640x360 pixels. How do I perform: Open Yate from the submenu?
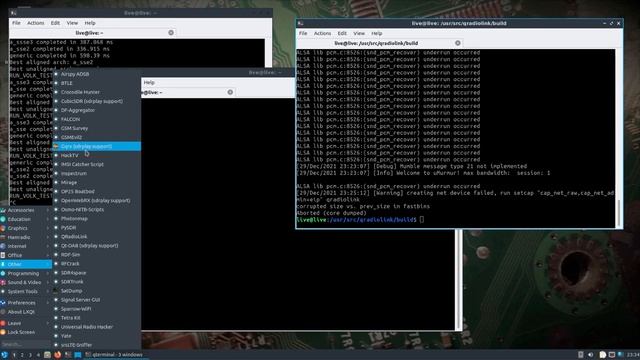[x=96, y=336]
